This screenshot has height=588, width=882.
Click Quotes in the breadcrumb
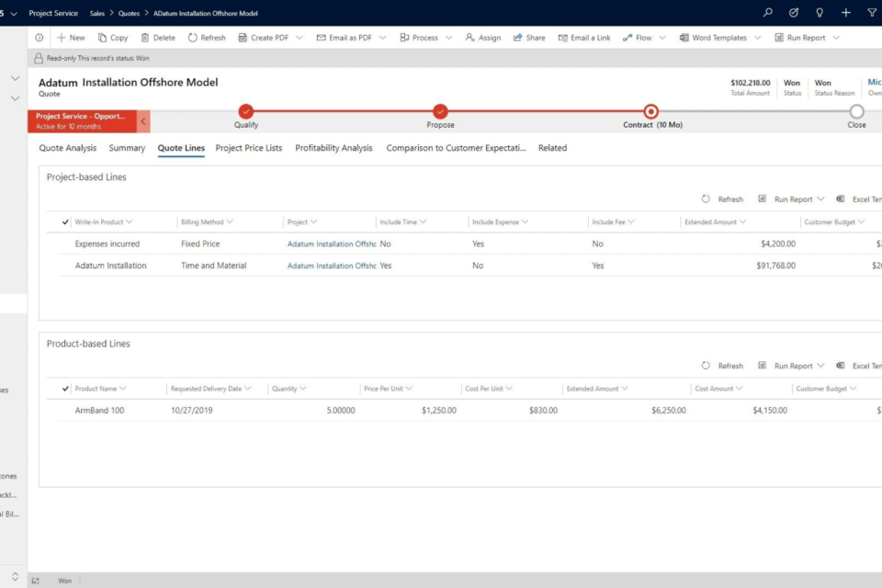pyautogui.click(x=129, y=13)
